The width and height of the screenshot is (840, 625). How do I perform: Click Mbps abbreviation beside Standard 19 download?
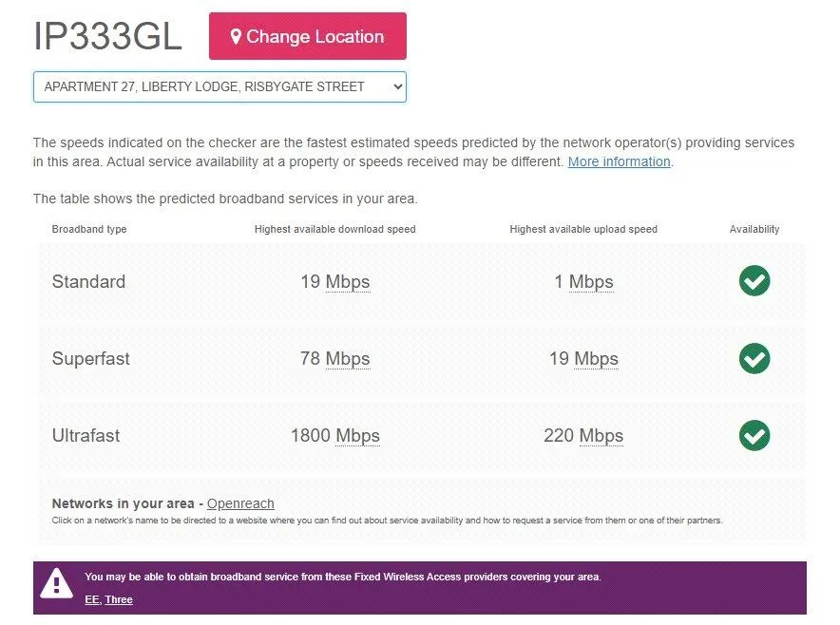tap(348, 282)
